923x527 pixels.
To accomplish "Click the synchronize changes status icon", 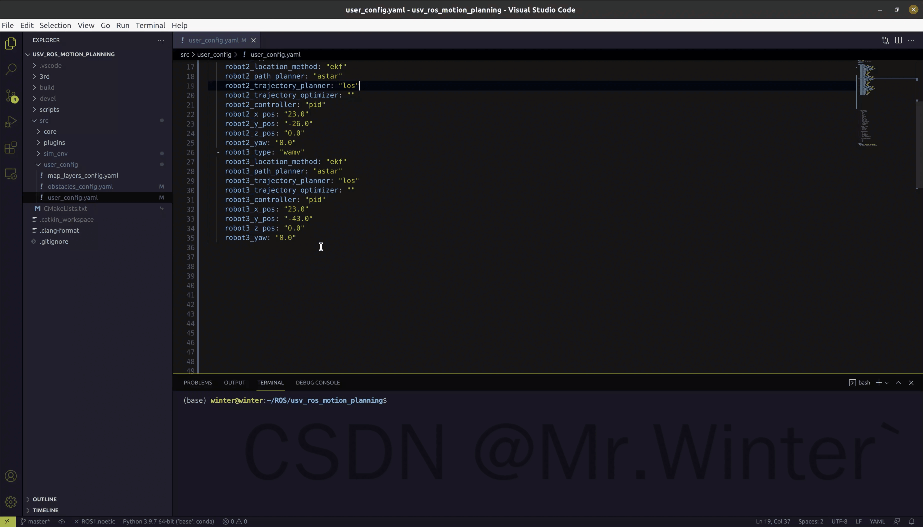I will (61, 521).
